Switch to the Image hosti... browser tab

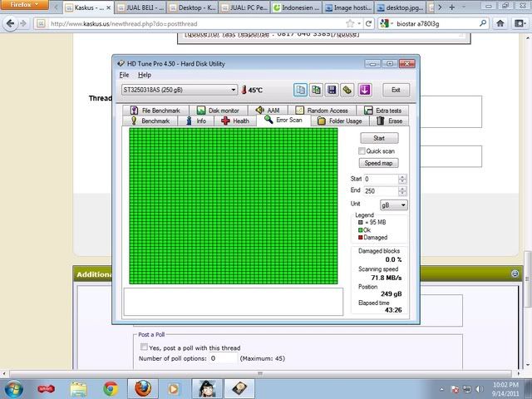(348, 7)
